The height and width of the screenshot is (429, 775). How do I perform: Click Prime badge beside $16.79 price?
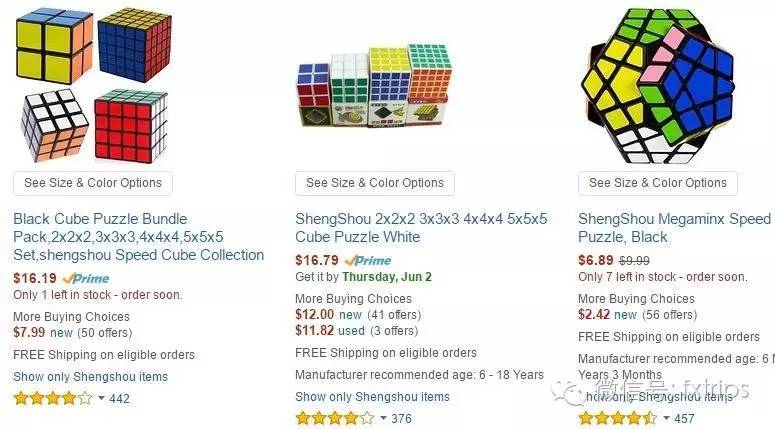click(368, 260)
